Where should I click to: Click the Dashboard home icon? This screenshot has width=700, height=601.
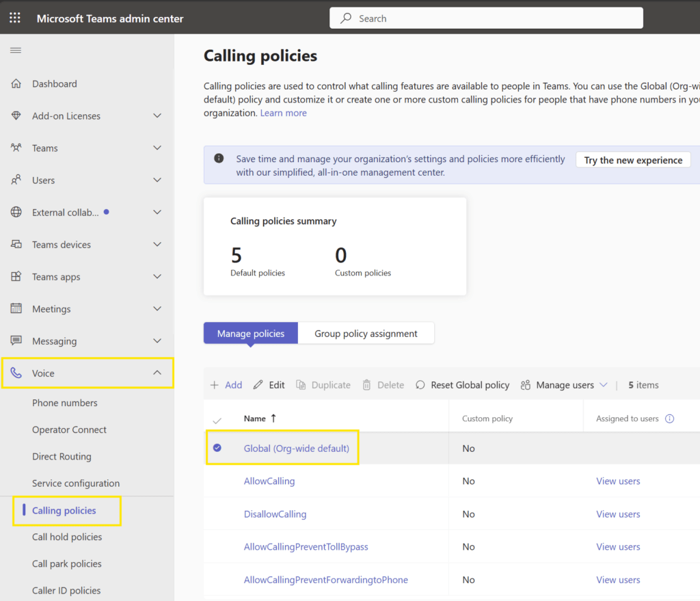pyautogui.click(x=16, y=83)
